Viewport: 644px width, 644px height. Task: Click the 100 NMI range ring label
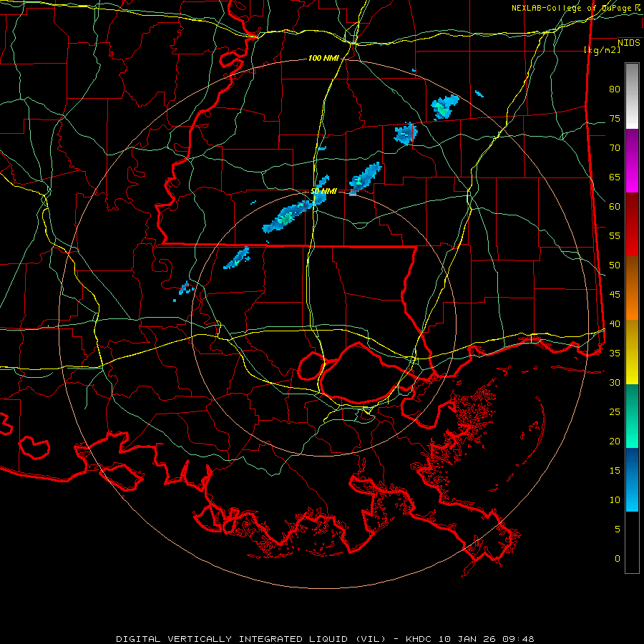point(323,59)
